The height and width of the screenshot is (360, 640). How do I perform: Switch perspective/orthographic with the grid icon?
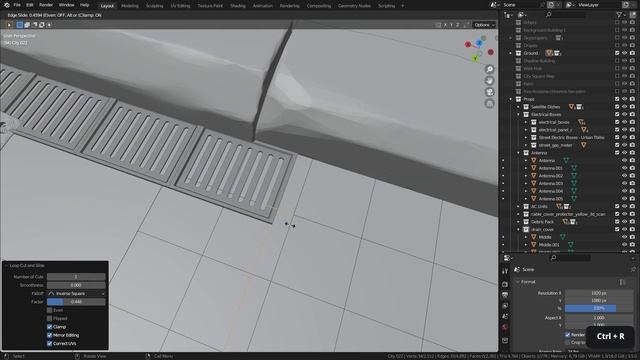(489, 104)
